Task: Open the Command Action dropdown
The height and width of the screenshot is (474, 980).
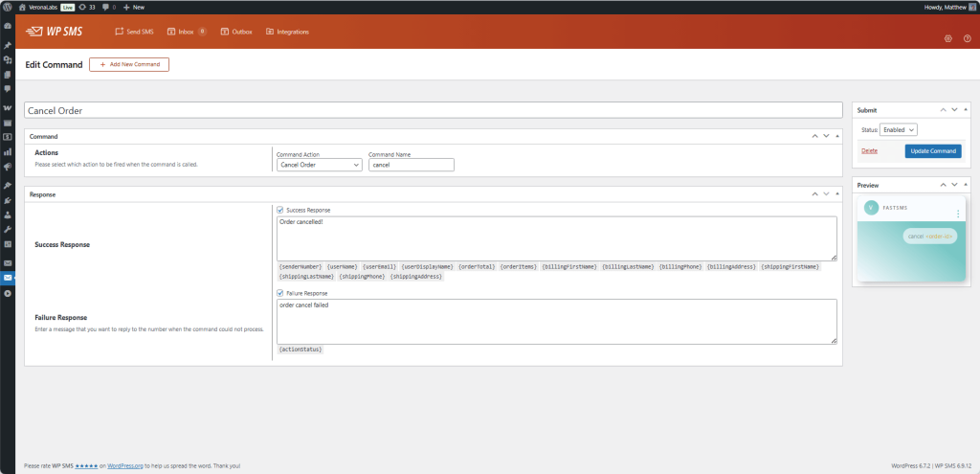Action: pyautogui.click(x=319, y=165)
